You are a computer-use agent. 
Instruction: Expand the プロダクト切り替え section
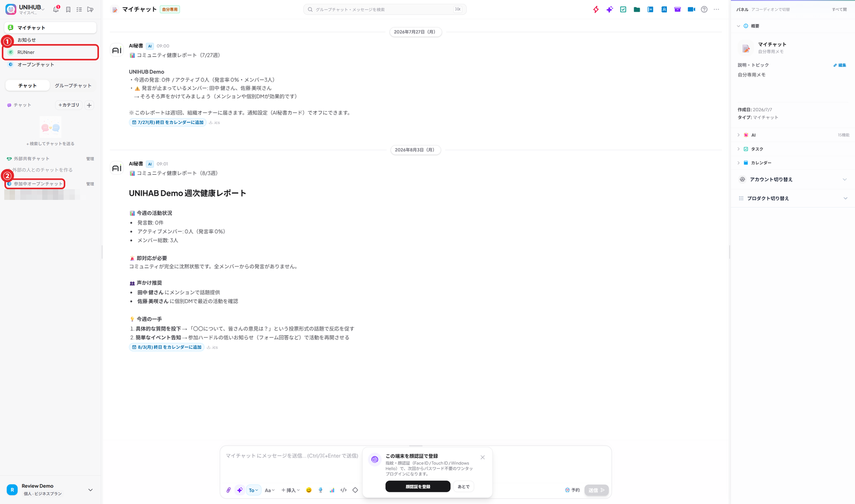(x=792, y=198)
